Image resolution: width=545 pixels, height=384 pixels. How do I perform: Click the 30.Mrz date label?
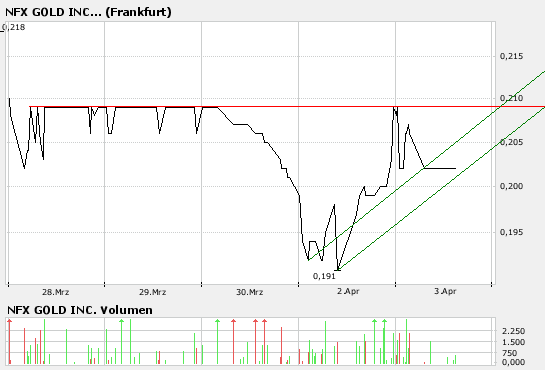250,292
